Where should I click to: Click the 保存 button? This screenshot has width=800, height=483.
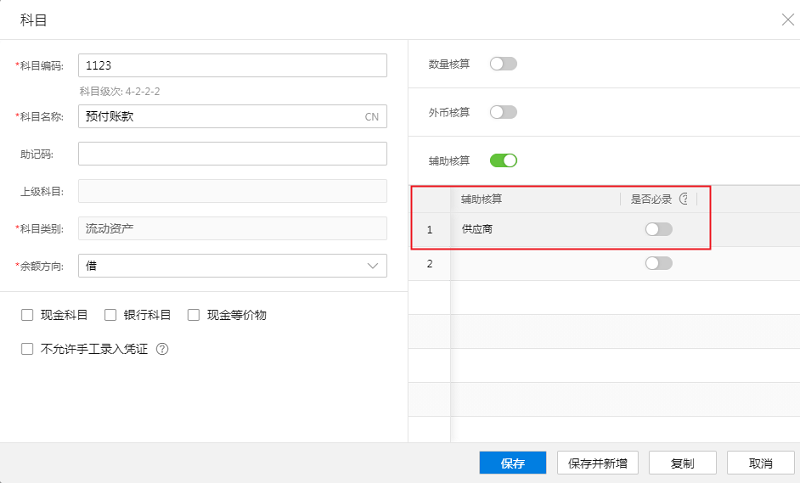513,463
